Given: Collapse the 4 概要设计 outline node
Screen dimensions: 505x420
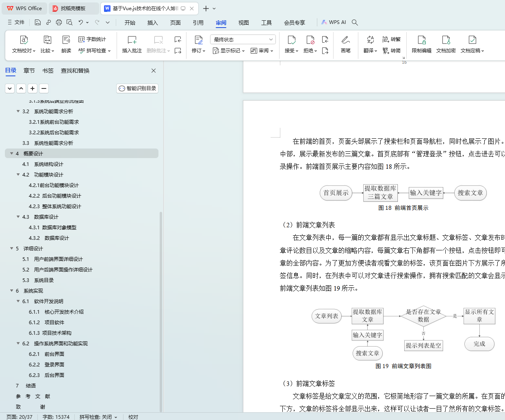Looking at the screenshot, I should tap(11, 153).
